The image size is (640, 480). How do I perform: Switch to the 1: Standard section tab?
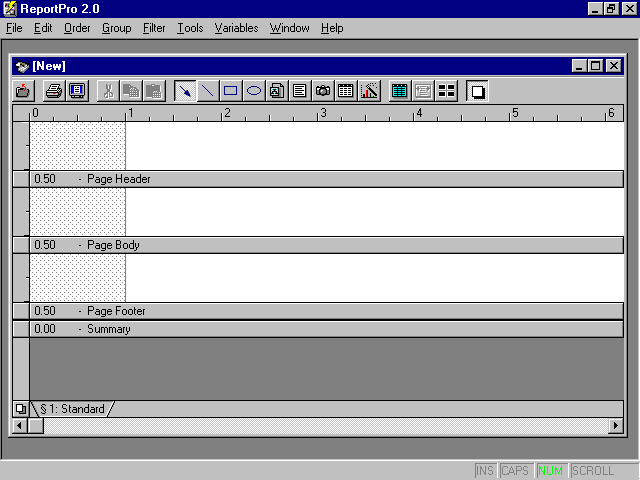pos(72,409)
